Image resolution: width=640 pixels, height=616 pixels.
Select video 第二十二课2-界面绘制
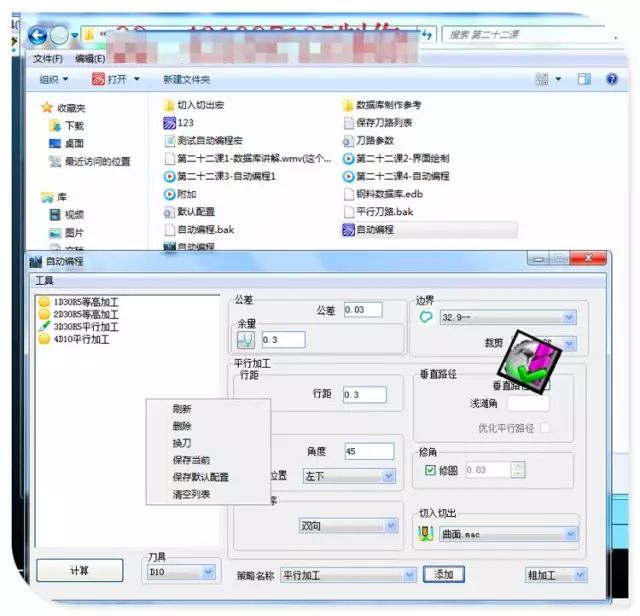tap(396, 158)
